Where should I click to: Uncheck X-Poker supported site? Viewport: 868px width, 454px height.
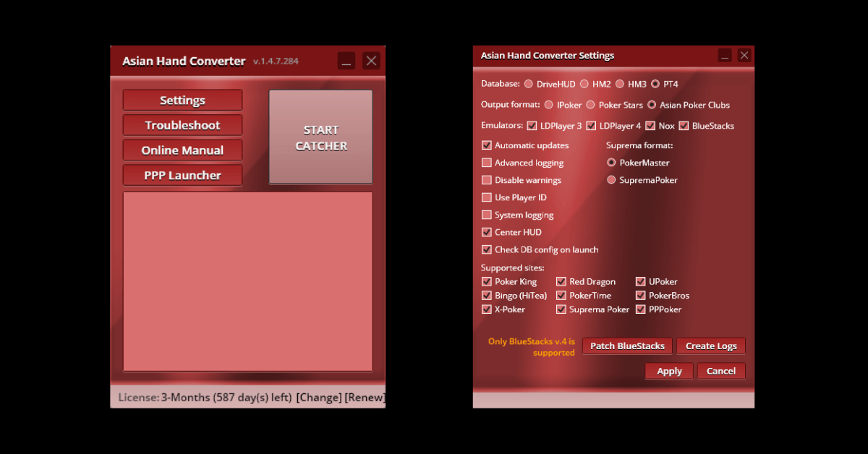(487, 309)
